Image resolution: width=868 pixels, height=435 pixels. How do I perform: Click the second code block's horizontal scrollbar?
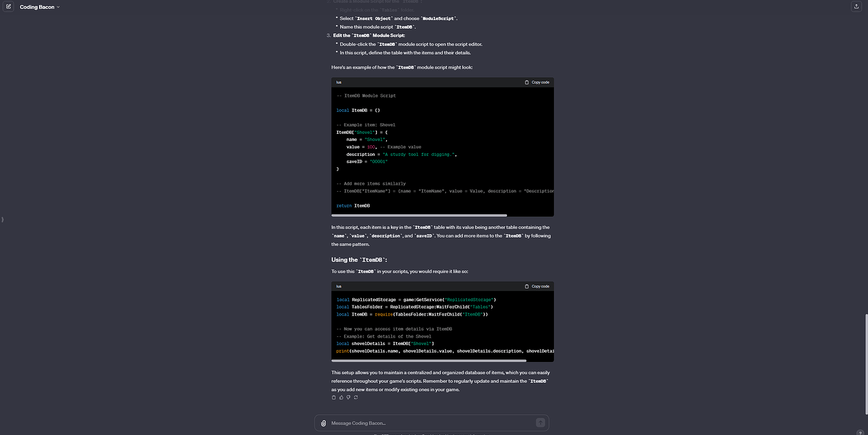[x=428, y=361]
